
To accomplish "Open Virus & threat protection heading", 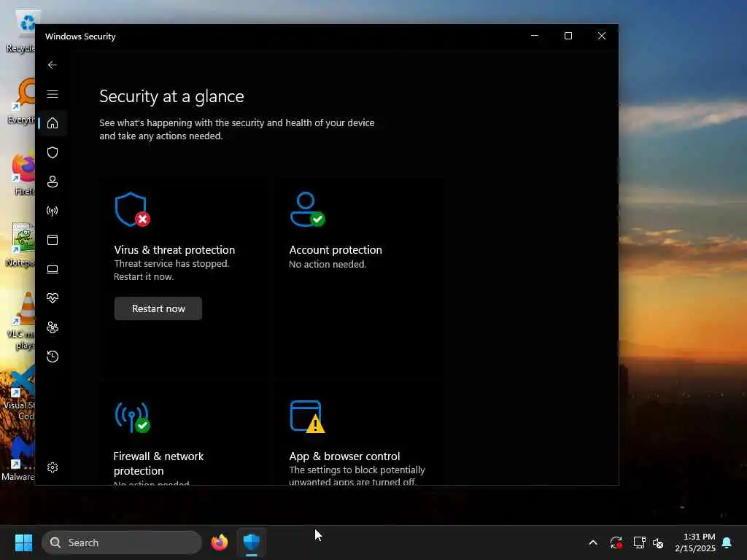I will 174,250.
